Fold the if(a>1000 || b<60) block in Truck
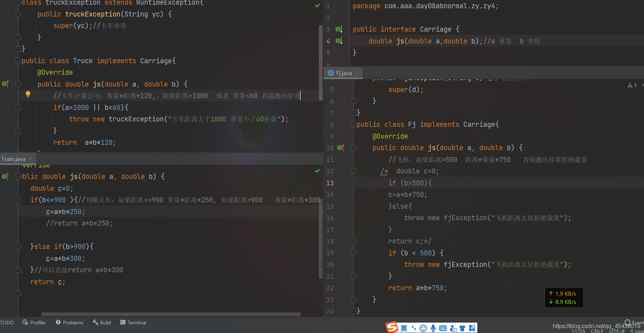The width and height of the screenshot is (644, 333). 18,107
